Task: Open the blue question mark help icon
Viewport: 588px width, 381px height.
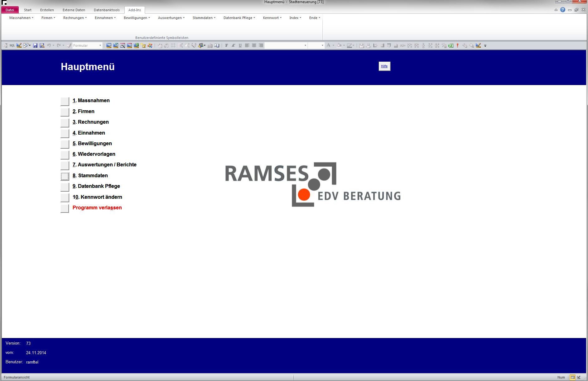Action: click(x=563, y=10)
